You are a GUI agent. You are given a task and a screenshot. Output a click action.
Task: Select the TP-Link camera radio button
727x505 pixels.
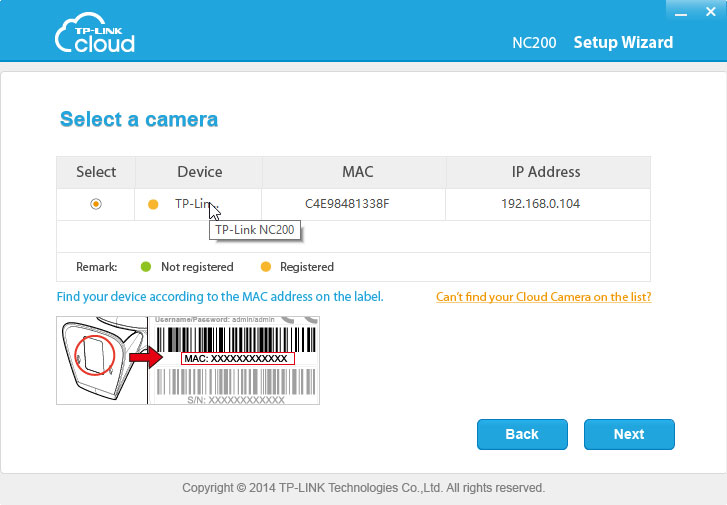[96, 204]
